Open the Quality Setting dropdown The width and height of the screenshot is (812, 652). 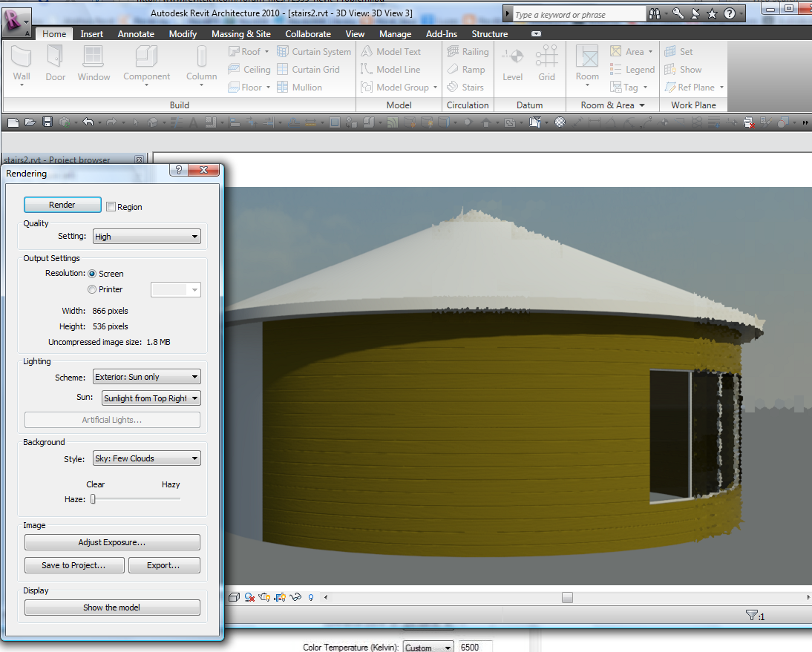tap(147, 237)
